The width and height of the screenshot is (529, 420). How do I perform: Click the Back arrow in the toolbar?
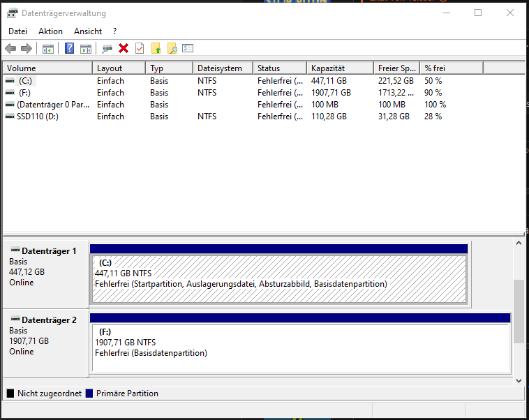pos(10,49)
